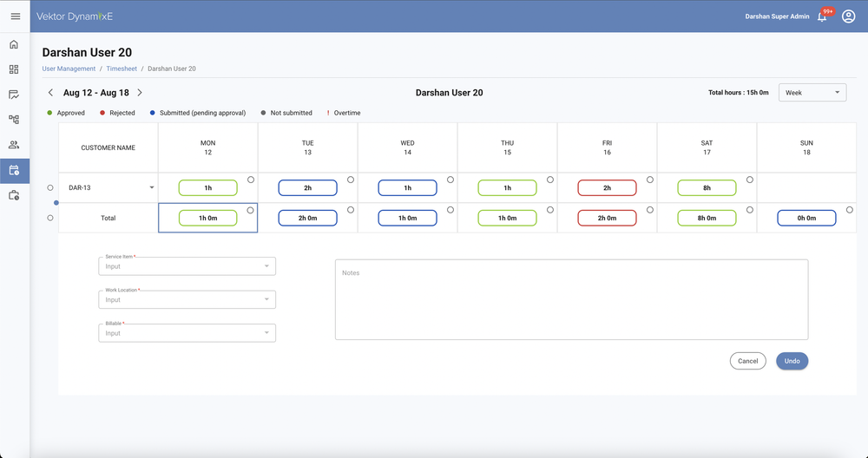Go to next week arrow

click(140, 92)
